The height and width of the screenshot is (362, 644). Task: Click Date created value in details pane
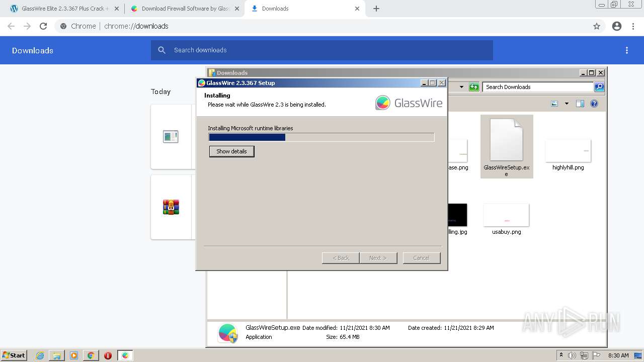click(469, 328)
